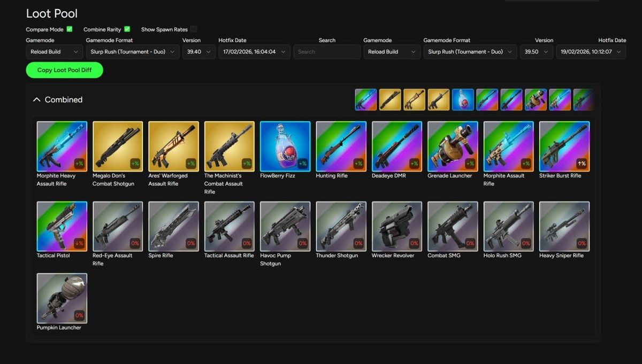Select the Striker Burst Rifle tile
Screen dimensions: 642x364
[x=564, y=146]
